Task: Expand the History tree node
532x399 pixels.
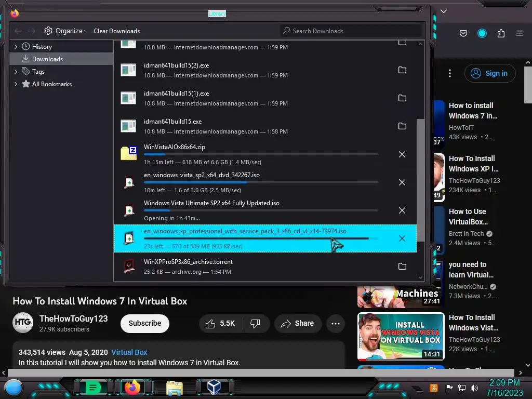Action: [16, 46]
